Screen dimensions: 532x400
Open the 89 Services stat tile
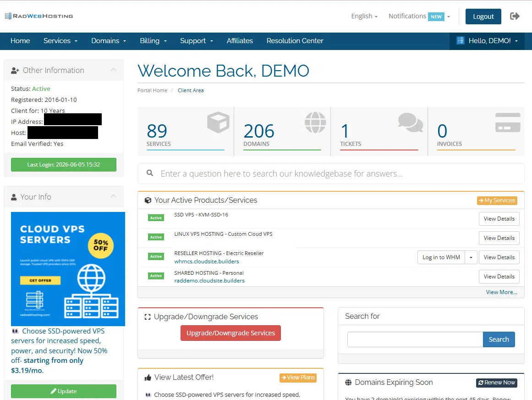[186, 132]
